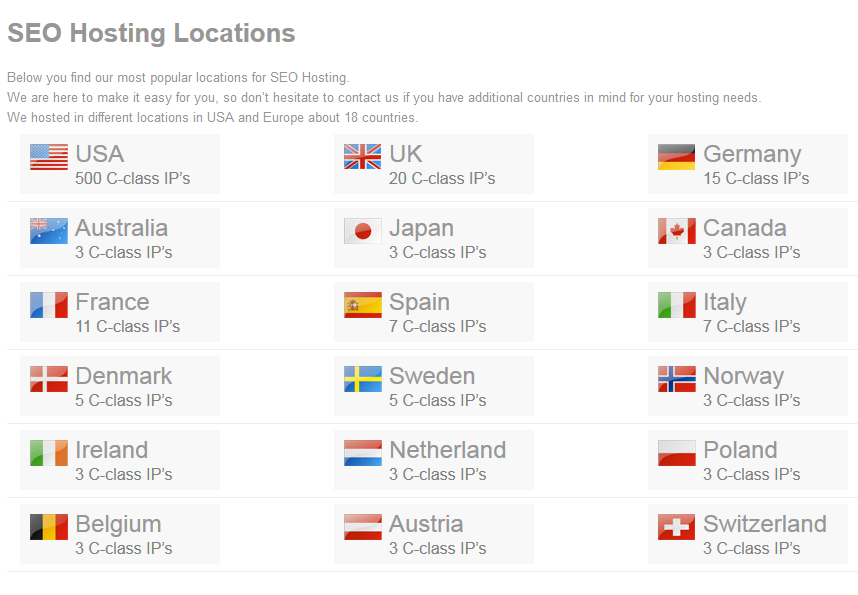Select the Canada maple leaf flag
The width and height of the screenshot is (858, 595).
(x=676, y=231)
